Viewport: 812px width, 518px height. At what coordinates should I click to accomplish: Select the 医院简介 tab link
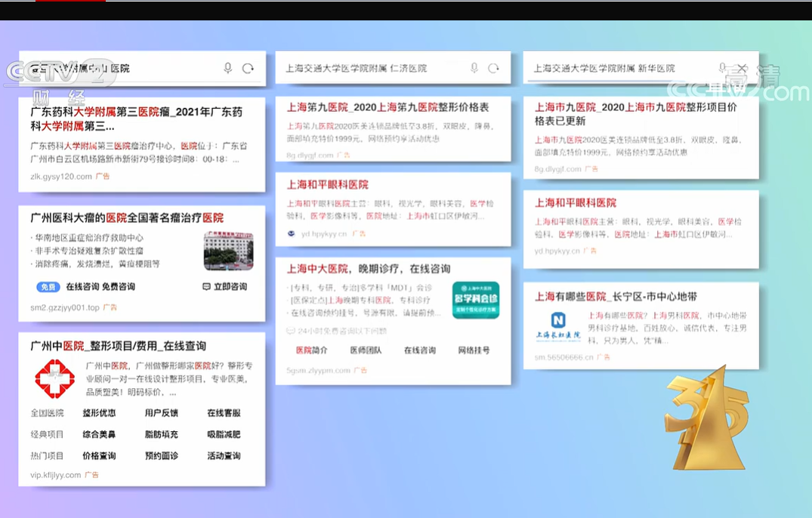pos(312,350)
